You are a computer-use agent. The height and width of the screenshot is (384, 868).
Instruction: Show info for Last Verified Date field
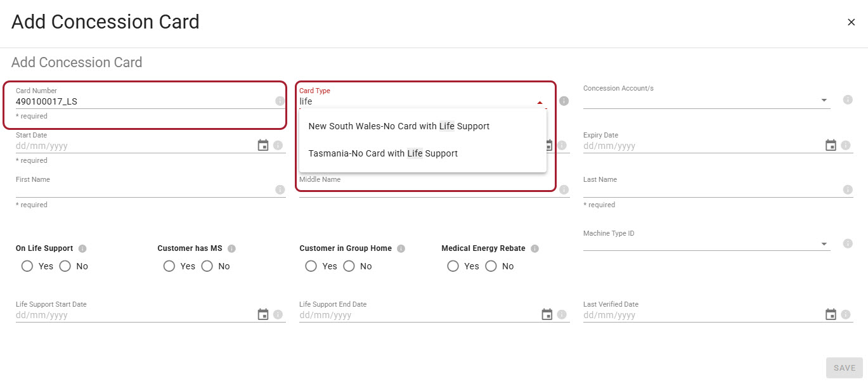(x=845, y=314)
